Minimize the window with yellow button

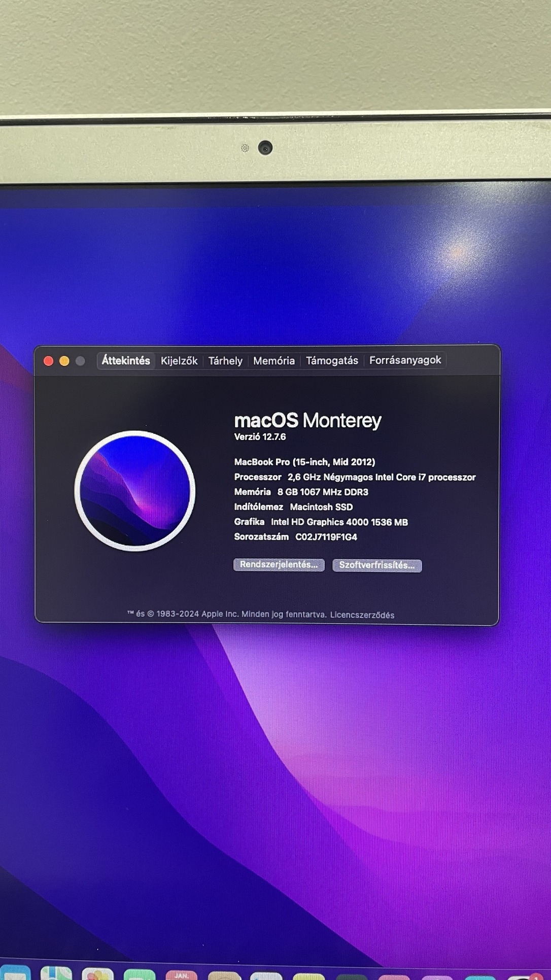[64, 361]
